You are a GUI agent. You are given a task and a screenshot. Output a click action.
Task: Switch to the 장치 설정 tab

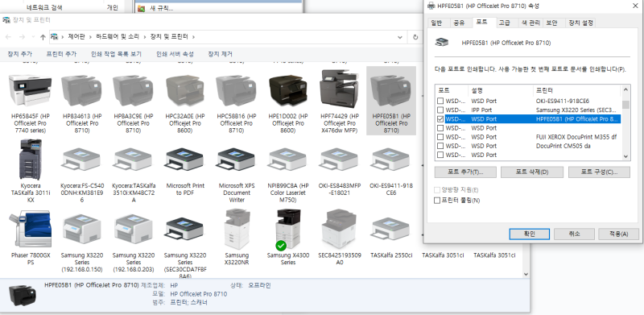580,23
